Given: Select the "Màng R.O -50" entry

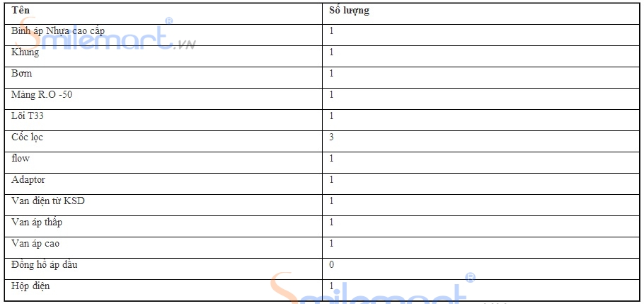Looking at the screenshot, I should pyautogui.click(x=42, y=95).
